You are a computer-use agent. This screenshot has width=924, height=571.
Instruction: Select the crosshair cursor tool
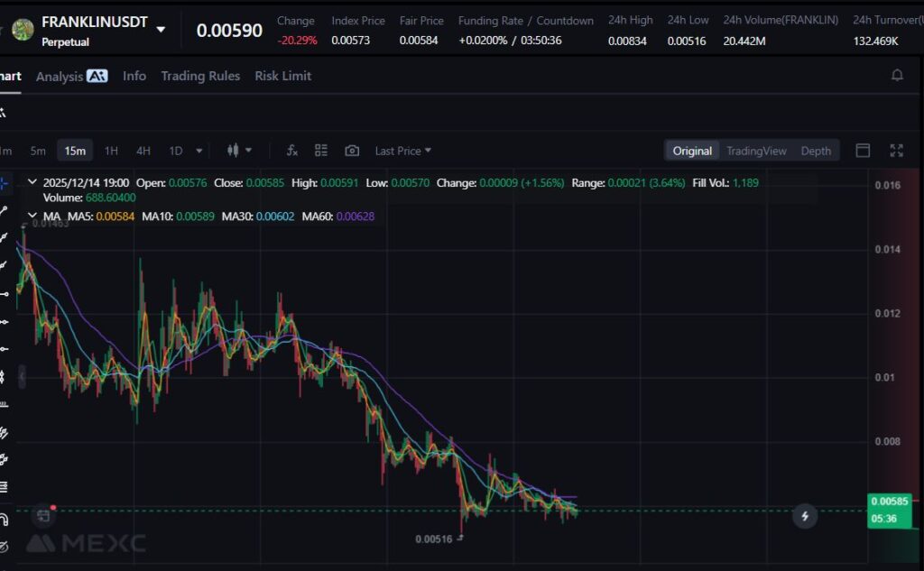pyautogui.click(x=5, y=184)
